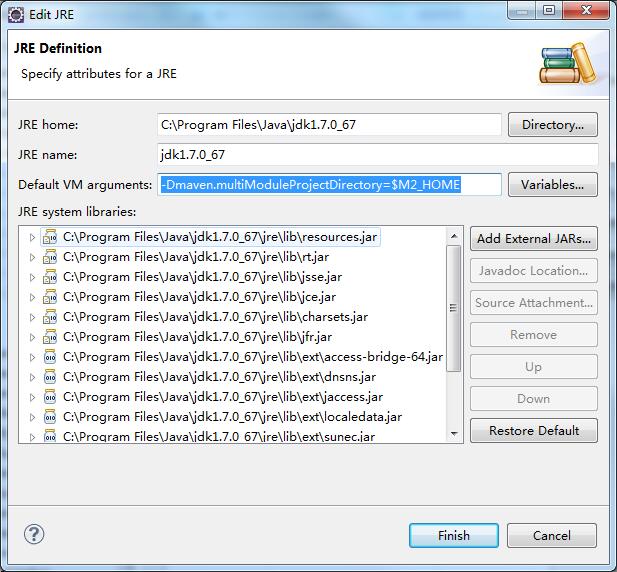The height and width of the screenshot is (572, 617).
Task: Browse for JRE home with Directory button
Action: coord(553,125)
